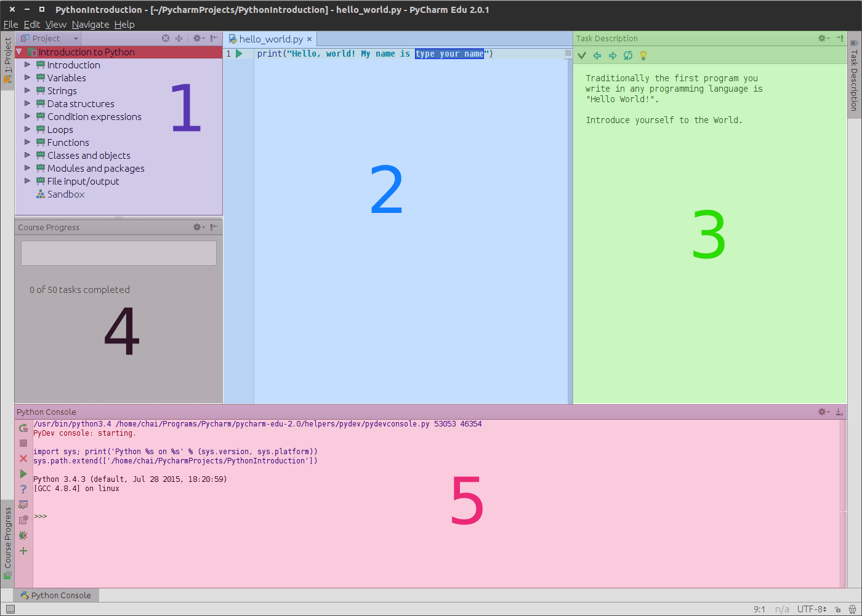Hide the Python Console panel
This screenshot has height=616, width=862.
click(839, 412)
